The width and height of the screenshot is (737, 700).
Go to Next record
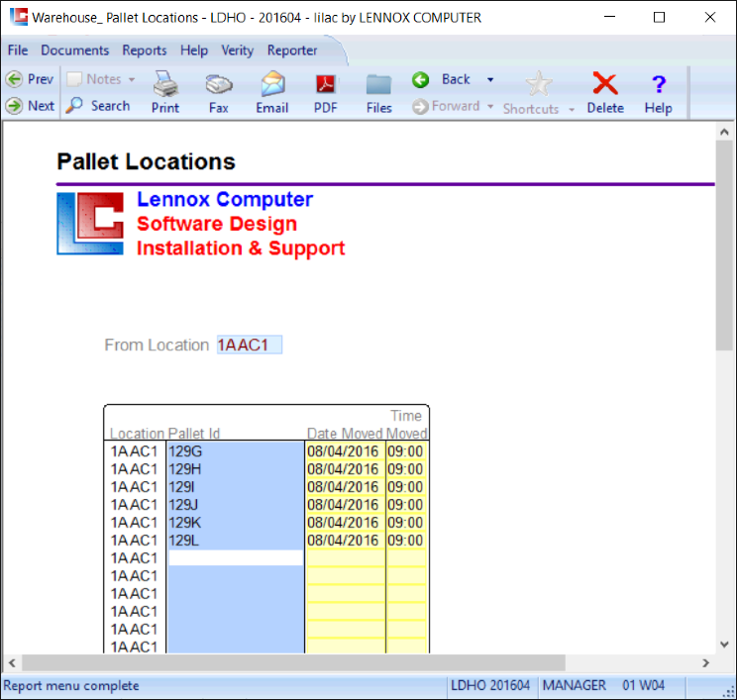click(14, 106)
